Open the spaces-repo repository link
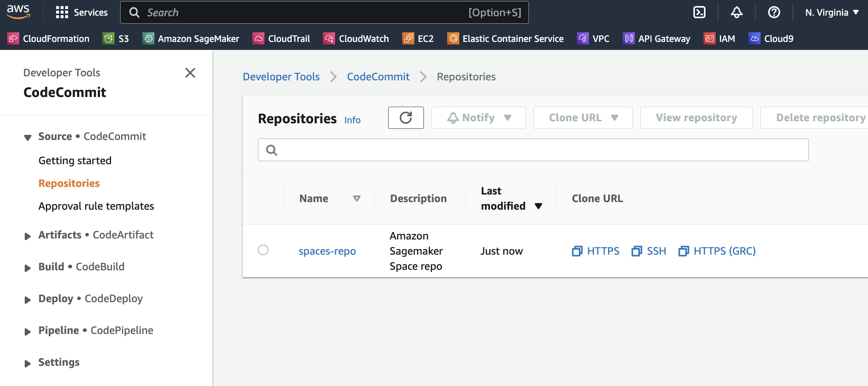The width and height of the screenshot is (868, 386). point(327,251)
